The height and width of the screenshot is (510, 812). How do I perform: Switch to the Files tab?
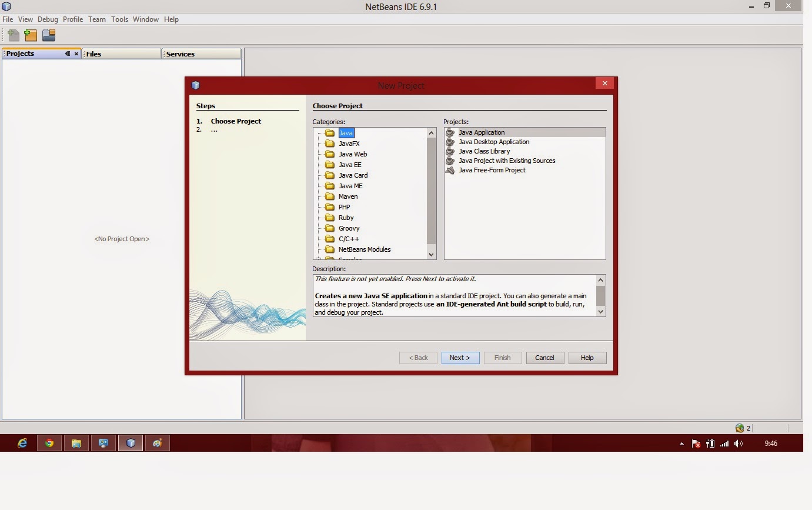click(122, 54)
